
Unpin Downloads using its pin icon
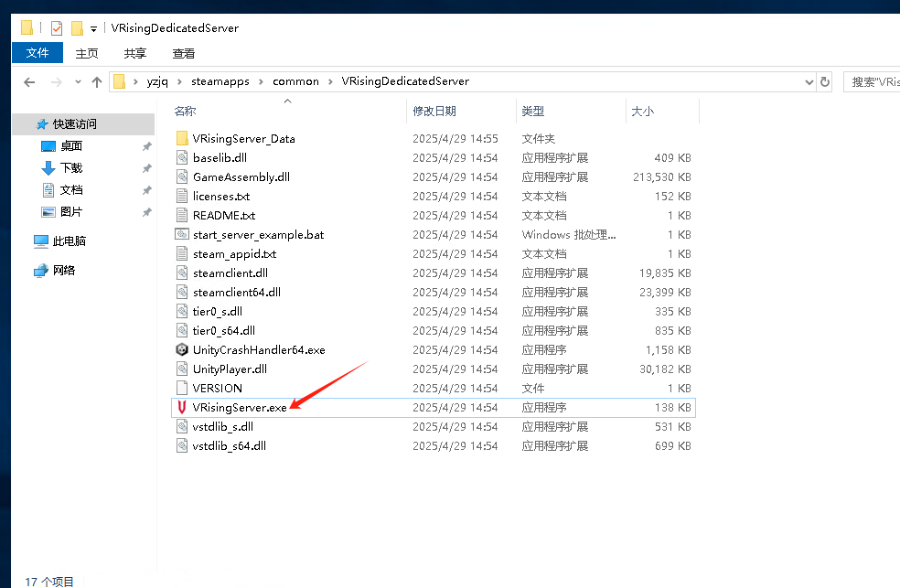point(147,168)
